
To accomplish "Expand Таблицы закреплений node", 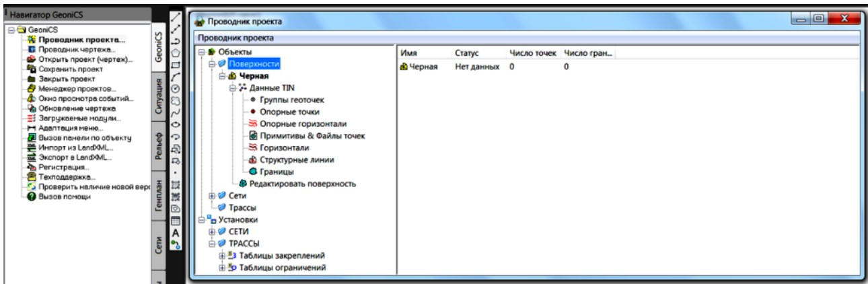I will [x=222, y=256].
